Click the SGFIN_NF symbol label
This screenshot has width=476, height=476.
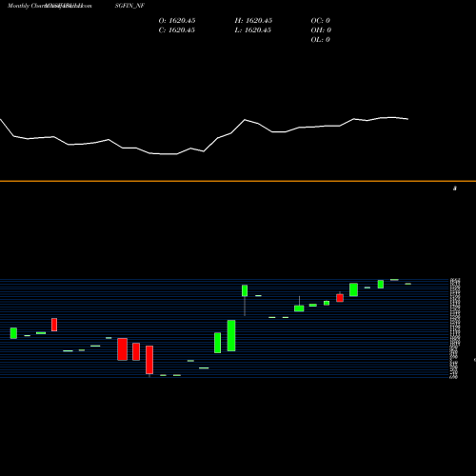click(129, 6)
